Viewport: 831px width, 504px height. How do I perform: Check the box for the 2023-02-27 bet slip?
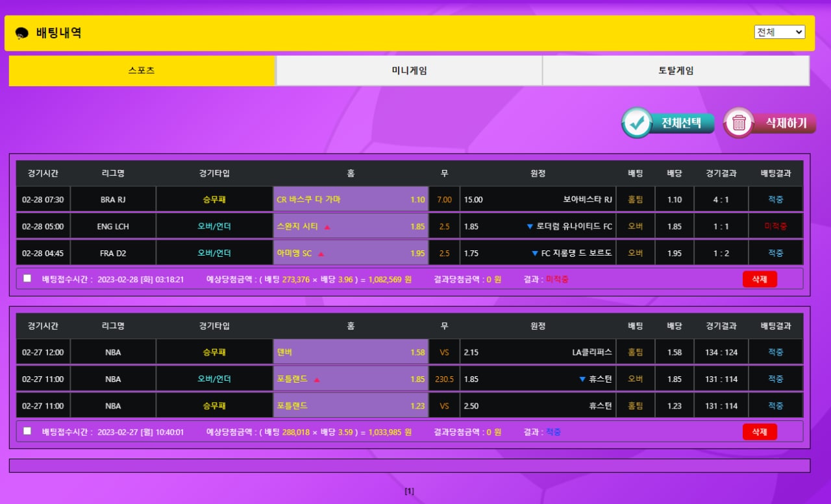pos(27,431)
